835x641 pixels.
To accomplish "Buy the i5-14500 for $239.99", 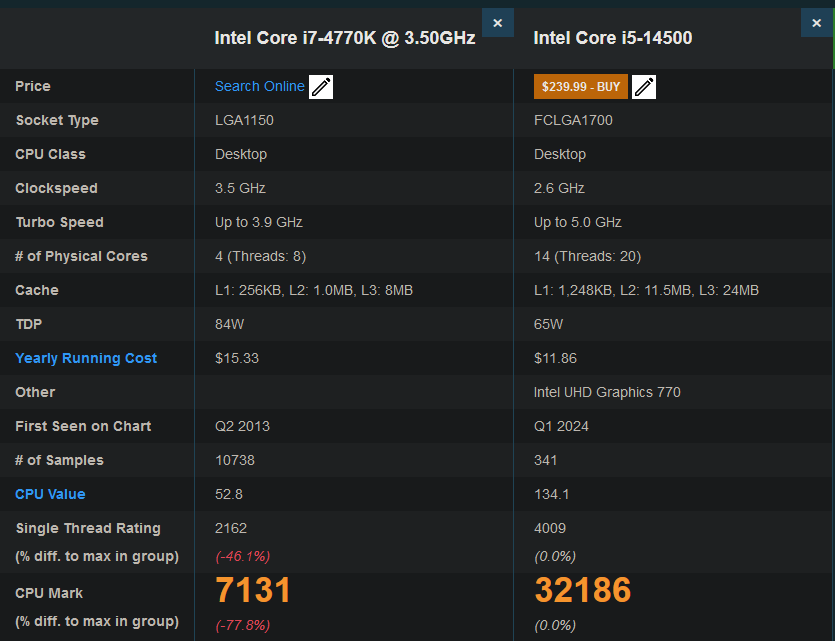I will [x=580, y=86].
